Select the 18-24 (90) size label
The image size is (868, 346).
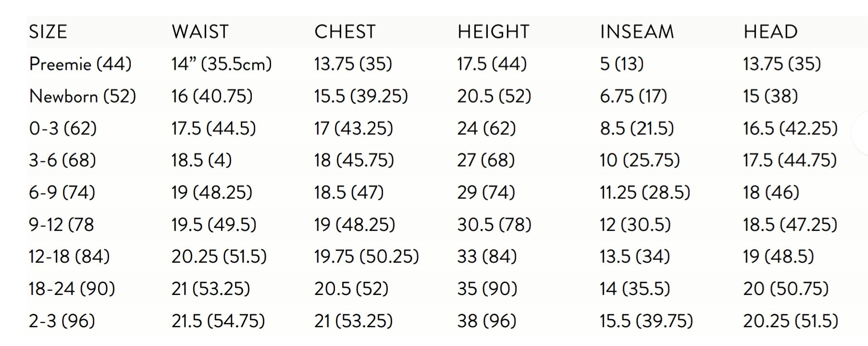pos(72,289)
